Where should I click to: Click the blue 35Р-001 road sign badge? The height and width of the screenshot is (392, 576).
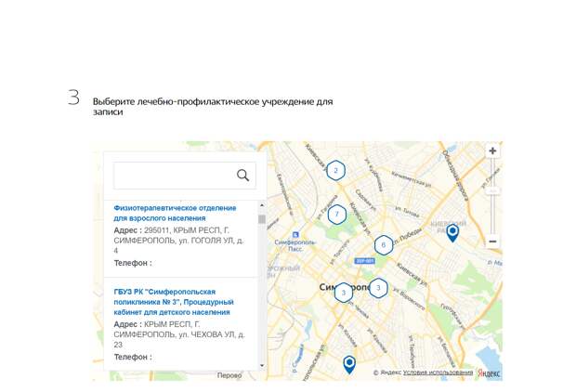(x=364, y=261)
